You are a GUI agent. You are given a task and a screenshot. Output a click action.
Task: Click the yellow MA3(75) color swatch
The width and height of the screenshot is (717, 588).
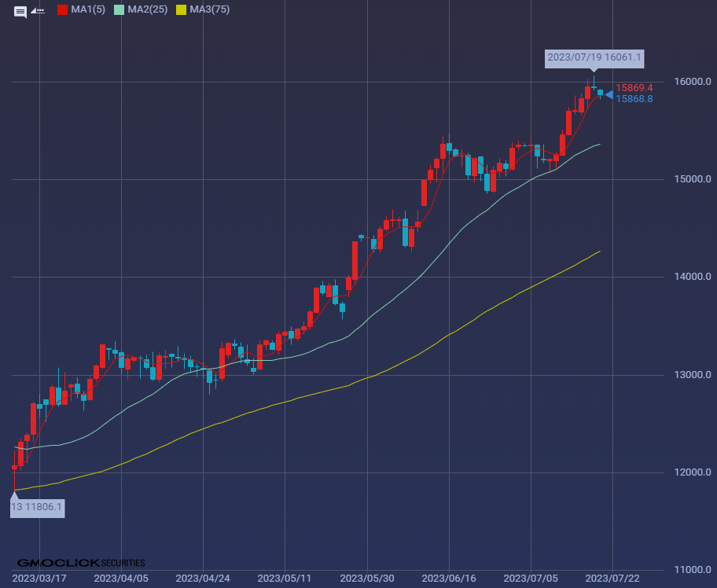tap(181, 9)
